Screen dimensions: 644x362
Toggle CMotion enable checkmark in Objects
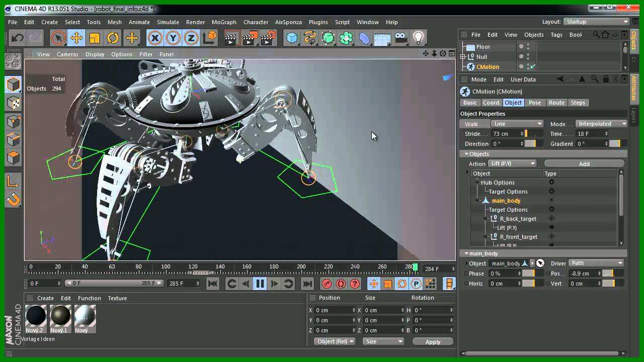[533, 66]
